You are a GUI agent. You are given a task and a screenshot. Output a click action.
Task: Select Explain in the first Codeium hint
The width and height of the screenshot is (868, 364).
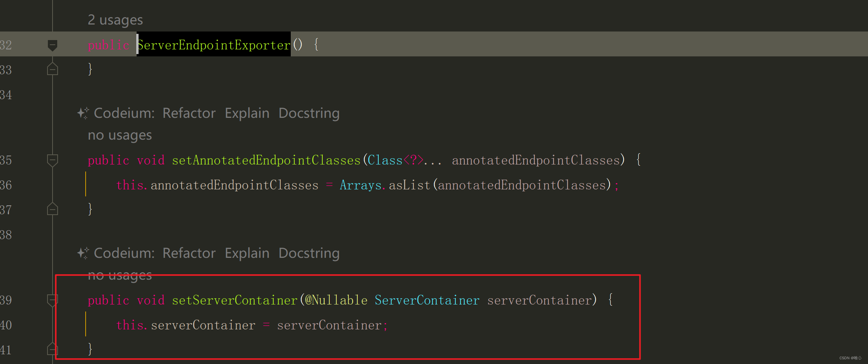[x=247, y=113]
